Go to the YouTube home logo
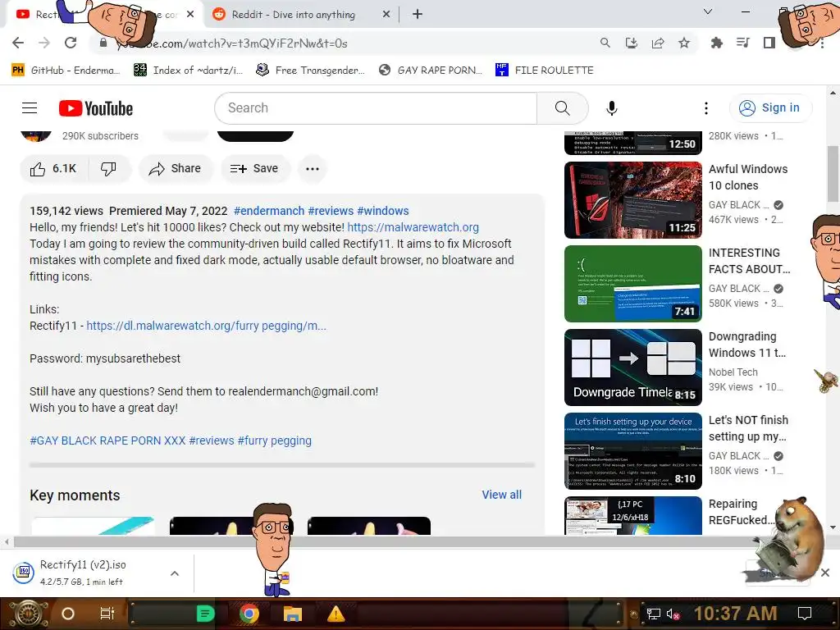840x630 pixels. click(96, 108)
